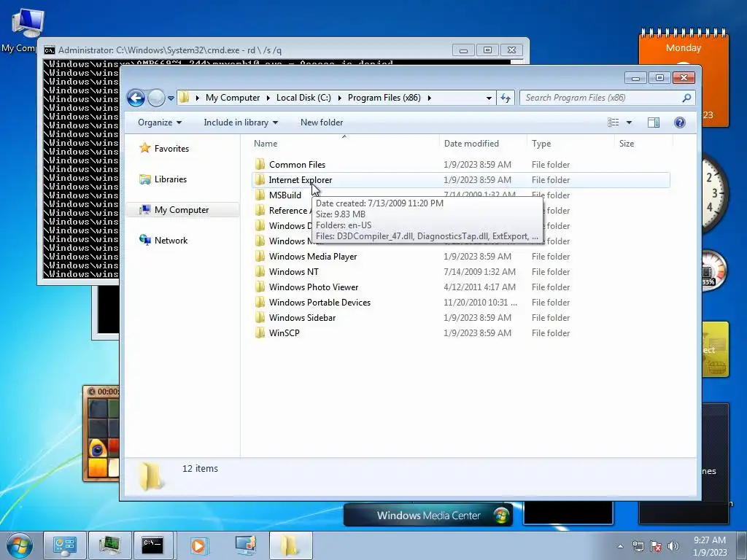Screen dimensions: 747x560
Task: Open address bar history dropdown arrow
Action: [x=489, y=98]
